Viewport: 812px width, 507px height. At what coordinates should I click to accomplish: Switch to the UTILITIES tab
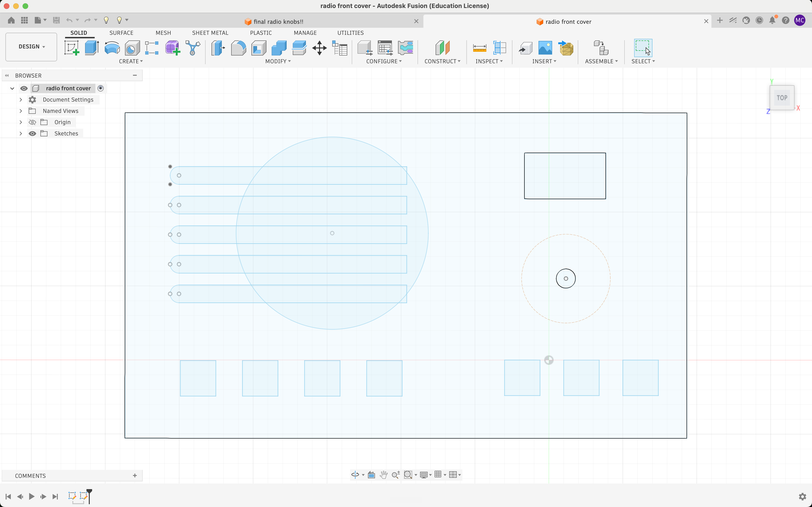tap(350, 33)
